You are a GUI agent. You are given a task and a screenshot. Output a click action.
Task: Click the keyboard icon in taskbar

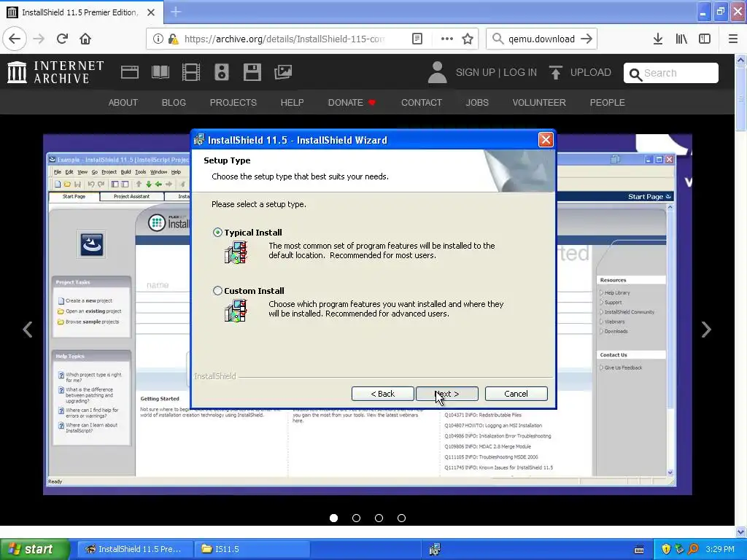point(639,550)
